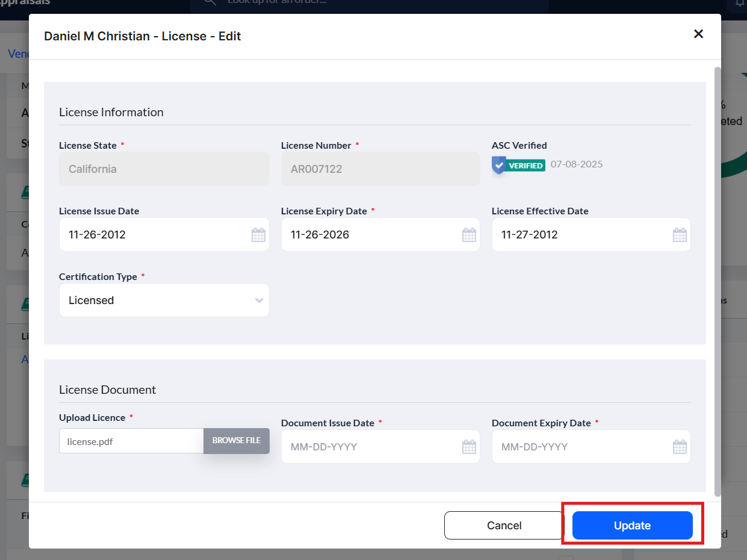
Task: Open the License Effective Date calendar picker
Action: pos(680,234)
